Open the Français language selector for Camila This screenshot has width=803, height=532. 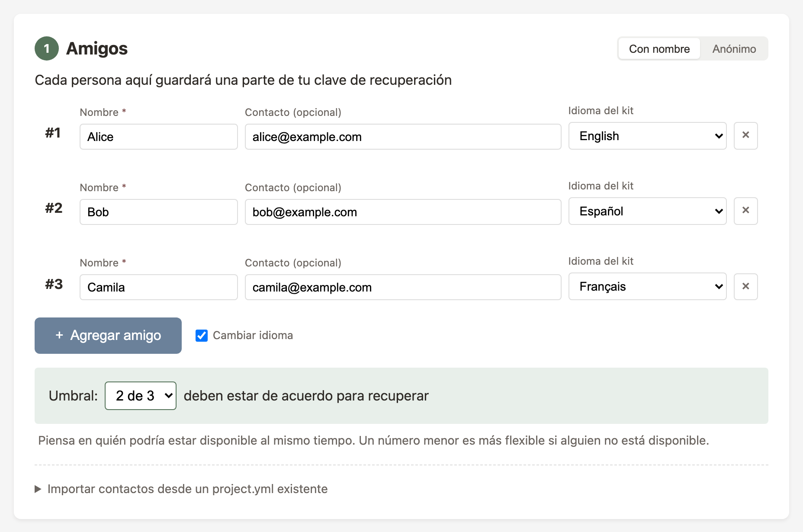647,286
